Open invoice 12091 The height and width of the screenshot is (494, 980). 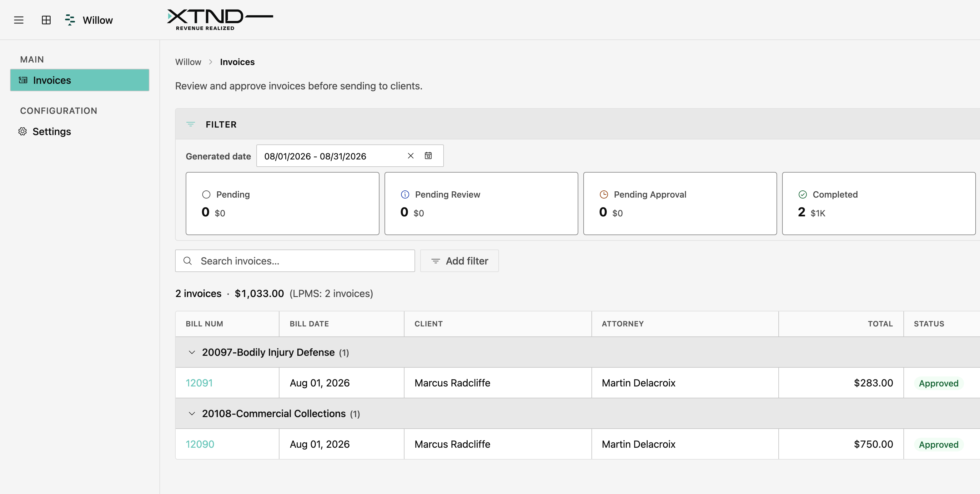pyautogui.click(x=199, y=383)
